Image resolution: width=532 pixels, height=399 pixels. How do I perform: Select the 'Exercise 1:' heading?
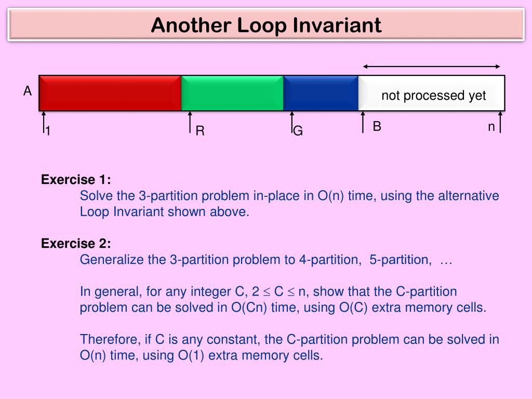[x=76, y=179]
